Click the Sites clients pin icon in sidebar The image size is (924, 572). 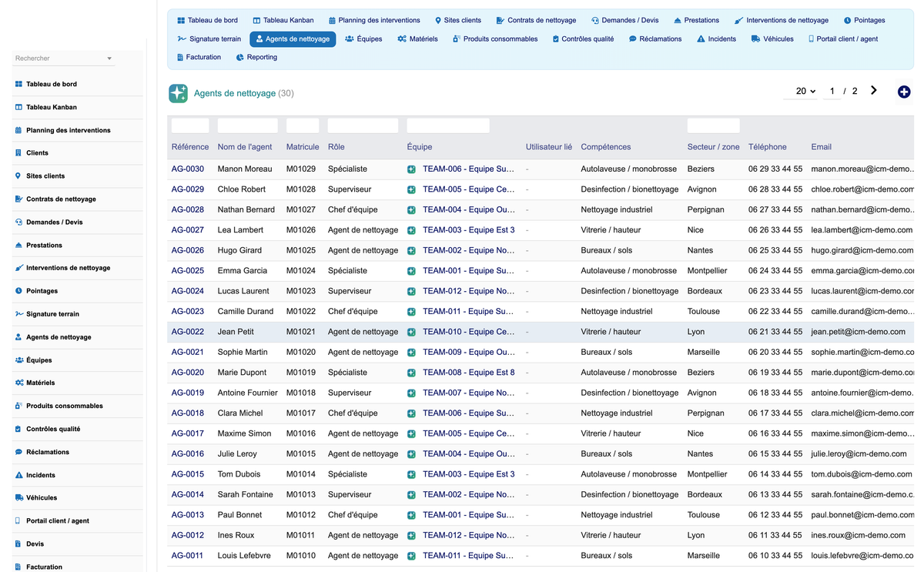pyautogui.click(x=18, y=176)
